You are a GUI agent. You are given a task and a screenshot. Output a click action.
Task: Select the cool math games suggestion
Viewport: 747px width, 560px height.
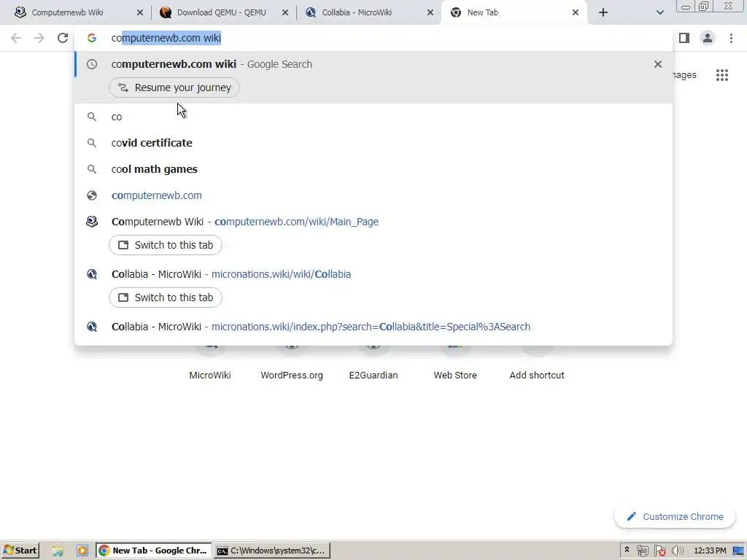[373, 169]
